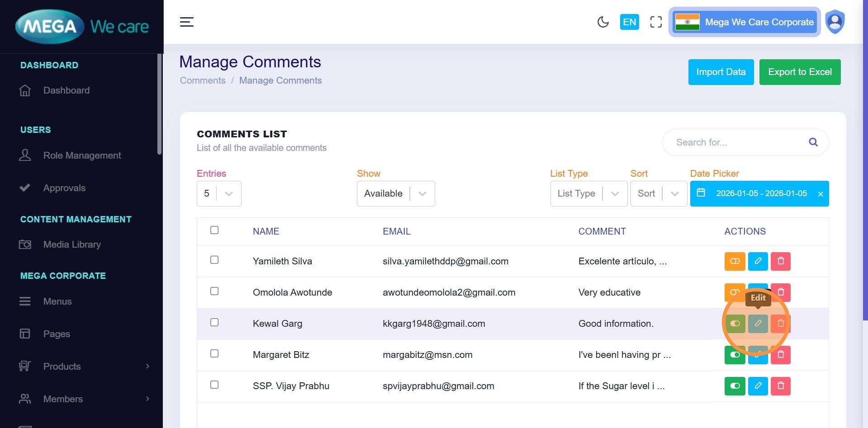Screen dimensions: 868x428
Task: Click the user profile avatar icon
Action: [835, 22]
